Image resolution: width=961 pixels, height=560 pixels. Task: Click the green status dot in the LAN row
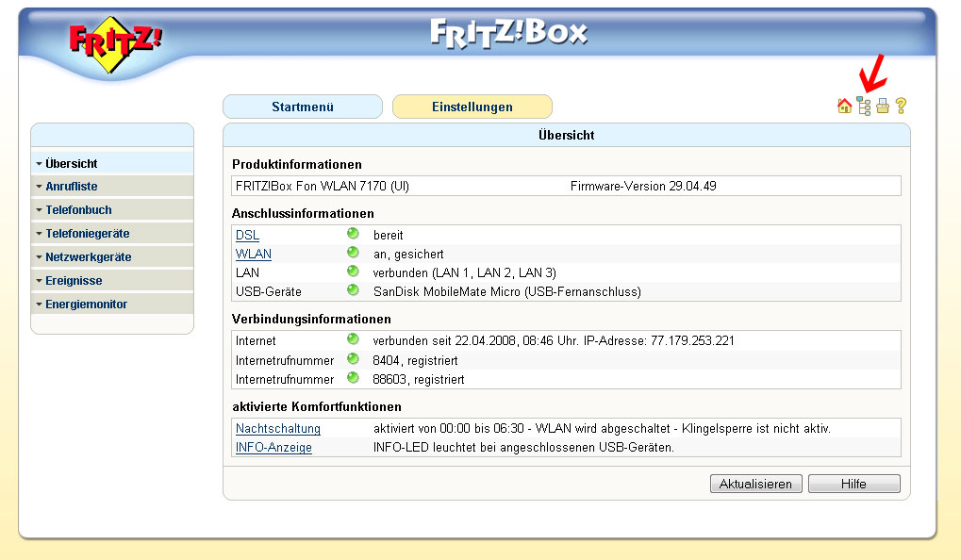click(x=353, y=271)
